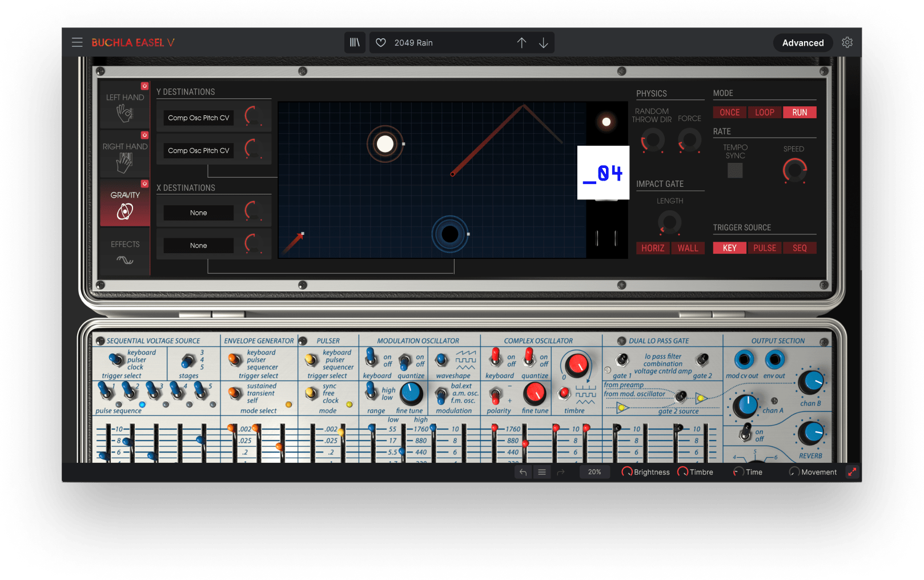Open the preset library browser
The height and width of the screenshot is (580, 924).
(355, 43)
